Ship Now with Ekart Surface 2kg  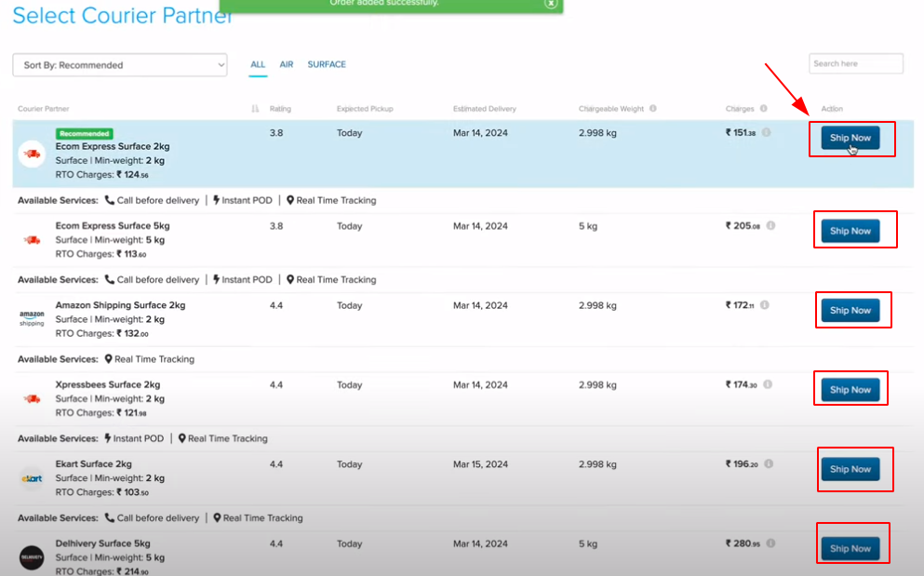point(850,469)
